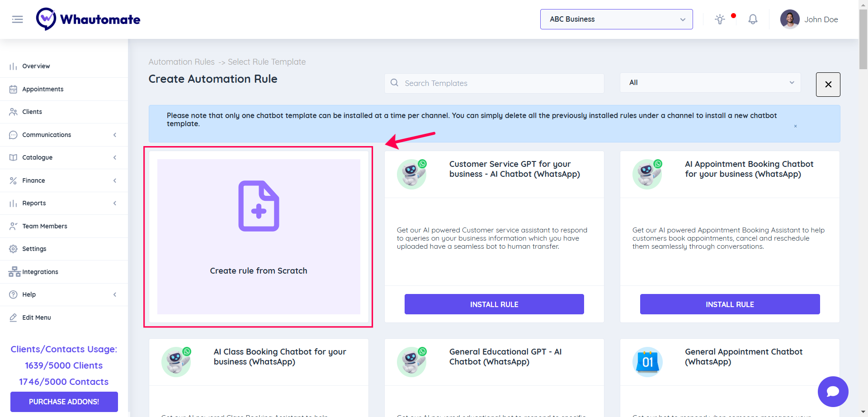Viewport: 868px width, 417px height.
Task: Click the Purchase Addons button
Action: 64,402
